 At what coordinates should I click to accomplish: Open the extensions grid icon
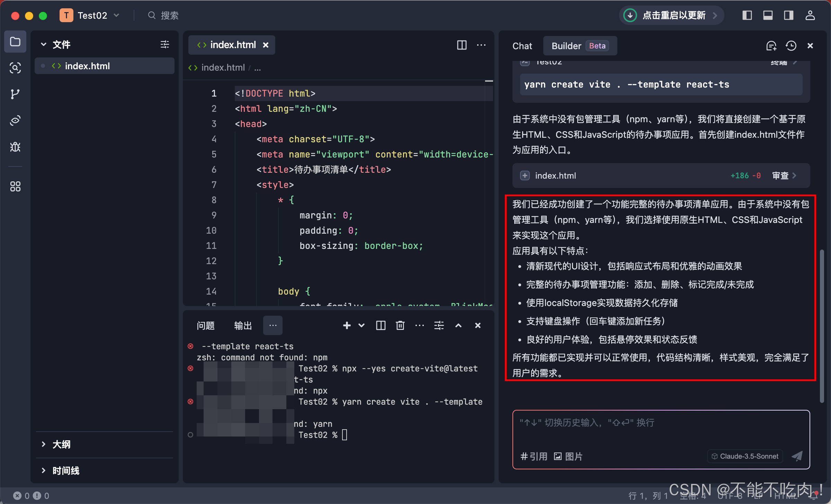click(15, 187)
